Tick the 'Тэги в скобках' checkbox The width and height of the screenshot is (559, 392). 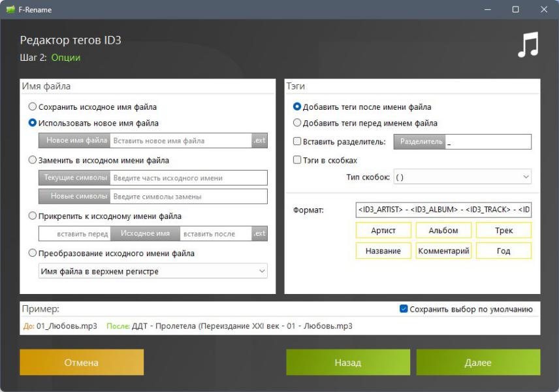pos(297,160)
